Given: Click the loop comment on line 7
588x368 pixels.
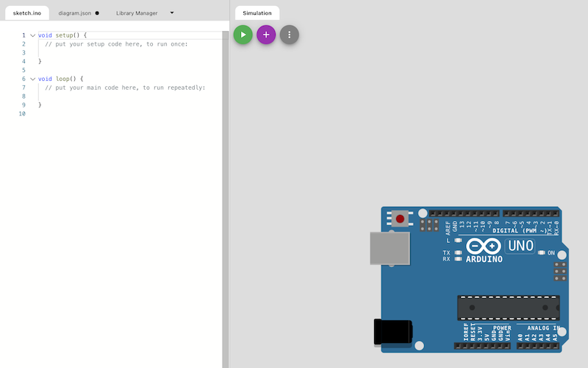Looking at the screenshot, I should [x=125, y=88].
